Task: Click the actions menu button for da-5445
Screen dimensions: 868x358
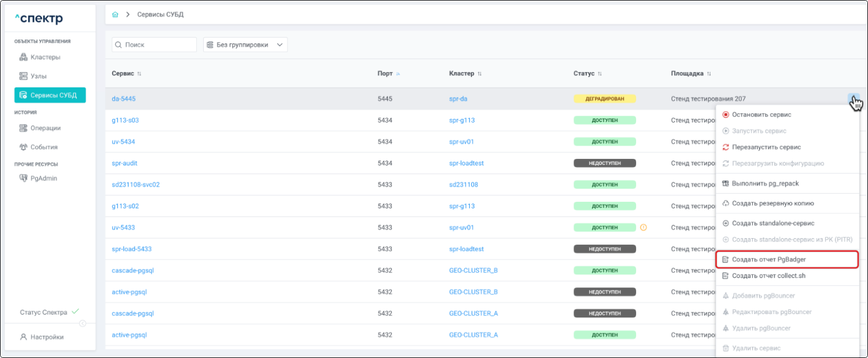Action: pos(853,98)
